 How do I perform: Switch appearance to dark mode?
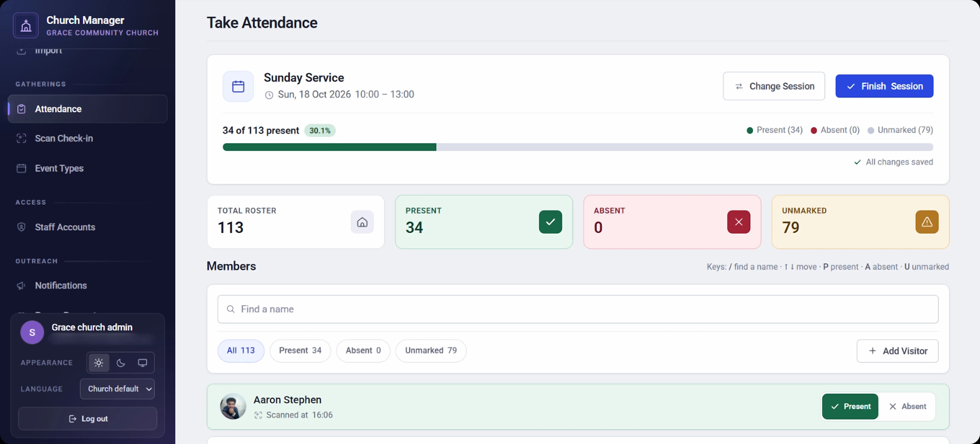pos(121,363)
